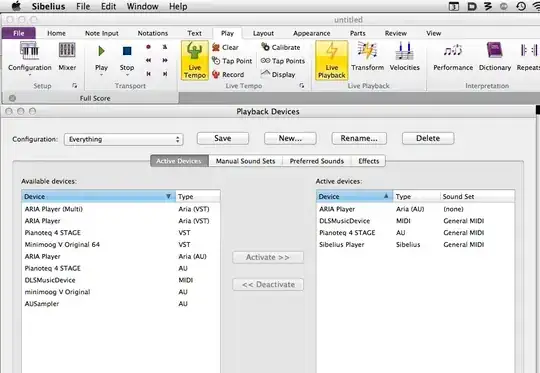Select minimoog V Original AU device
The height and width of the screenshot is (373, 540).
tap(121, 292)
